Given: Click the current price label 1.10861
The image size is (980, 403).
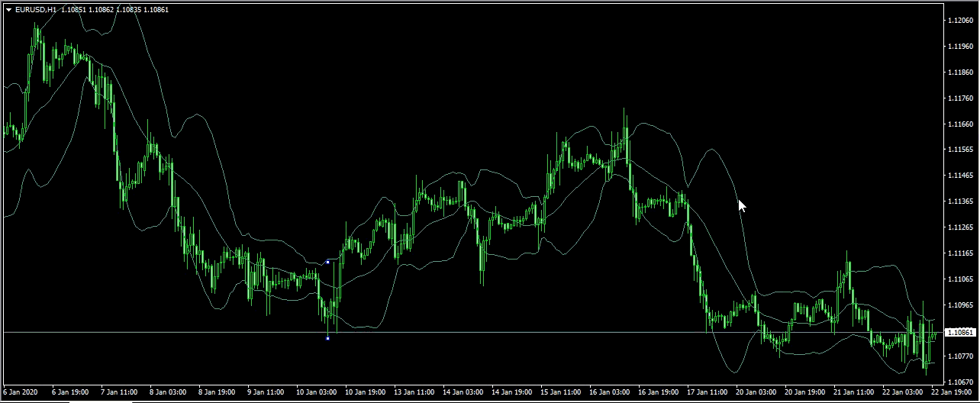Looking at the screenshot, I should (959, 333).
